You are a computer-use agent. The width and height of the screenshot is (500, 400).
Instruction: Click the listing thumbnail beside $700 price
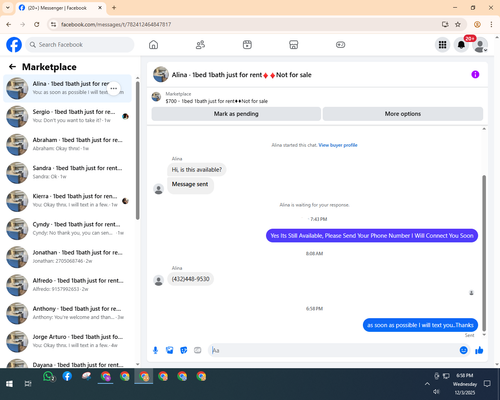[x=156, y=97]
